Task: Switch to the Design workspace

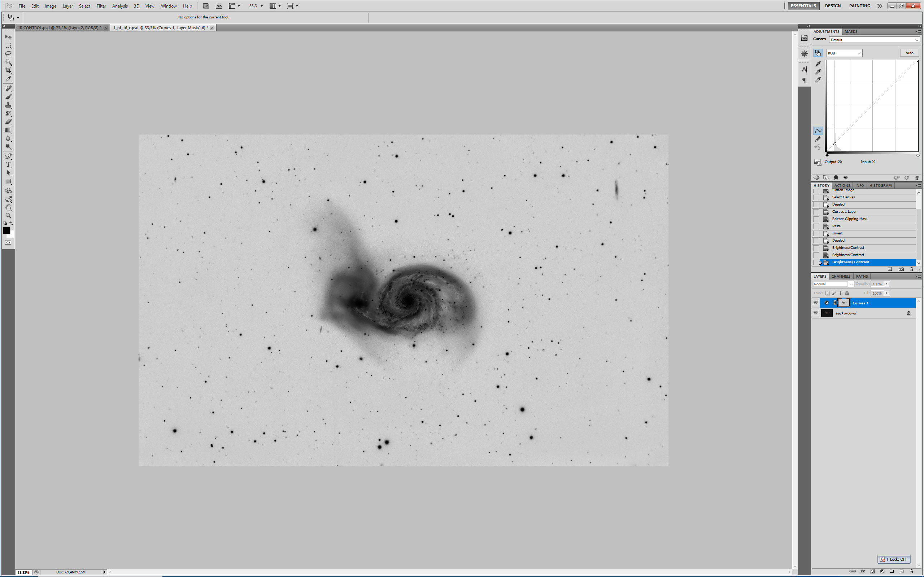Action: 832,6
